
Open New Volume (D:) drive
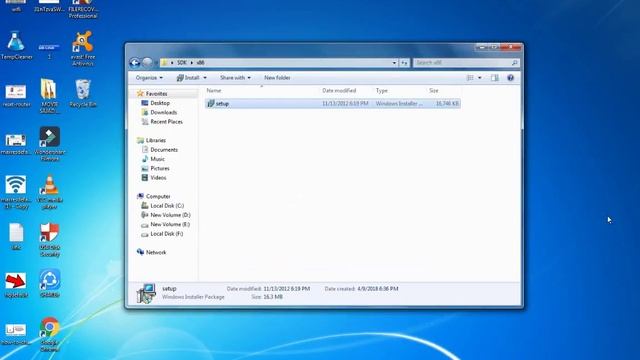coord(170,215)
